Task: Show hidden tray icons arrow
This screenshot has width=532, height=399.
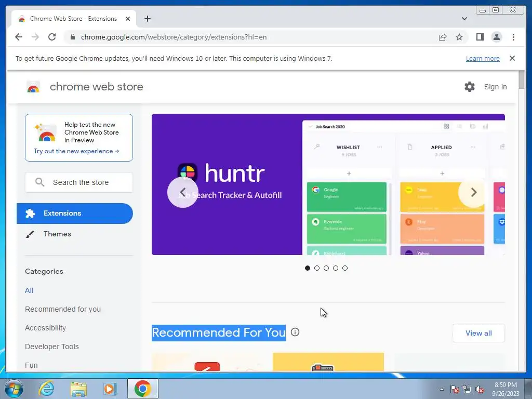Action: tap(442, 389)
